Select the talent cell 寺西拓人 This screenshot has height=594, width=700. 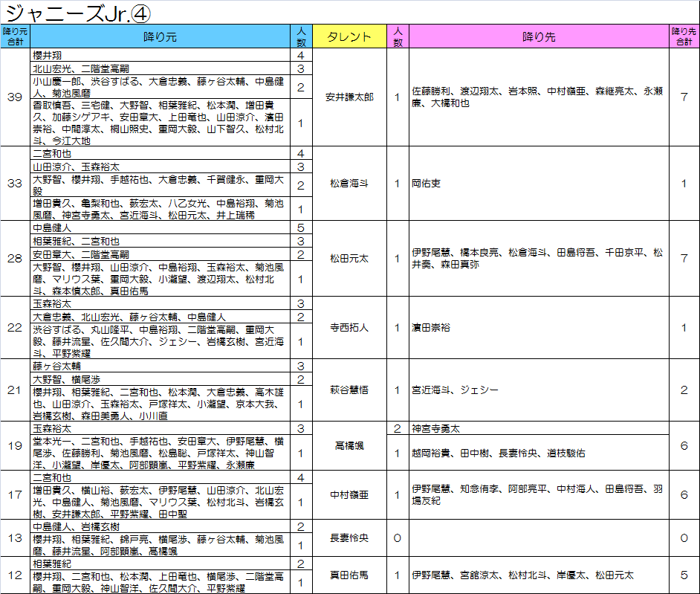pos(349,327)
